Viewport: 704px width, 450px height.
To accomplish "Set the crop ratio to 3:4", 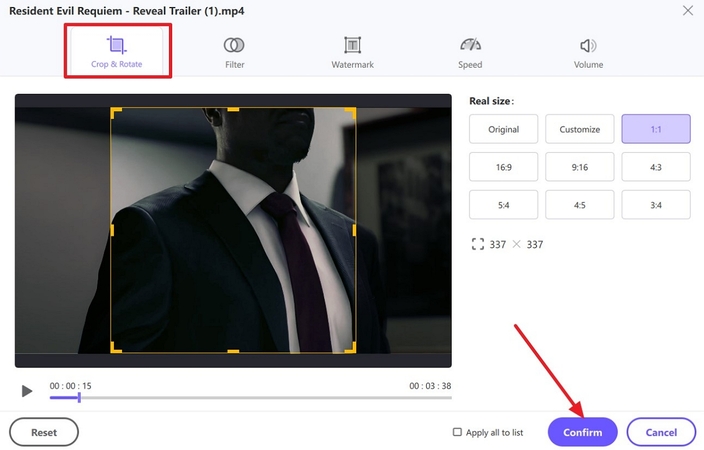I will [656, 205].
